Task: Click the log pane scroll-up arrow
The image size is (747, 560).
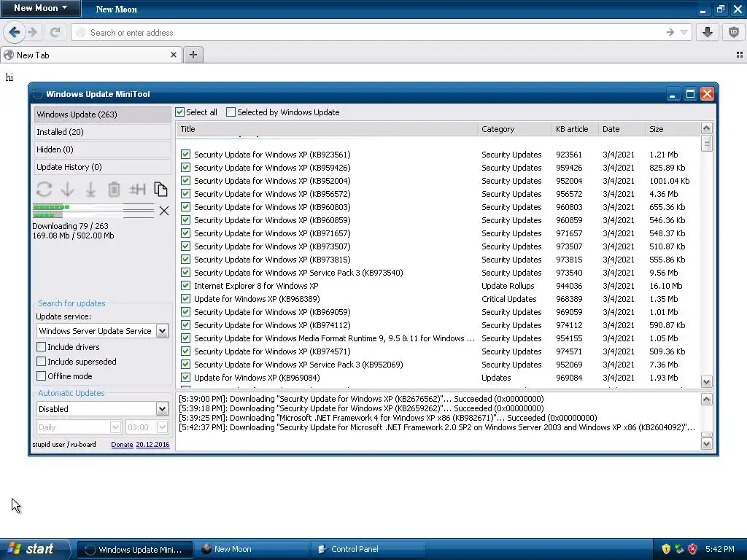Action: pyautogui.click(x=706, y=399)
